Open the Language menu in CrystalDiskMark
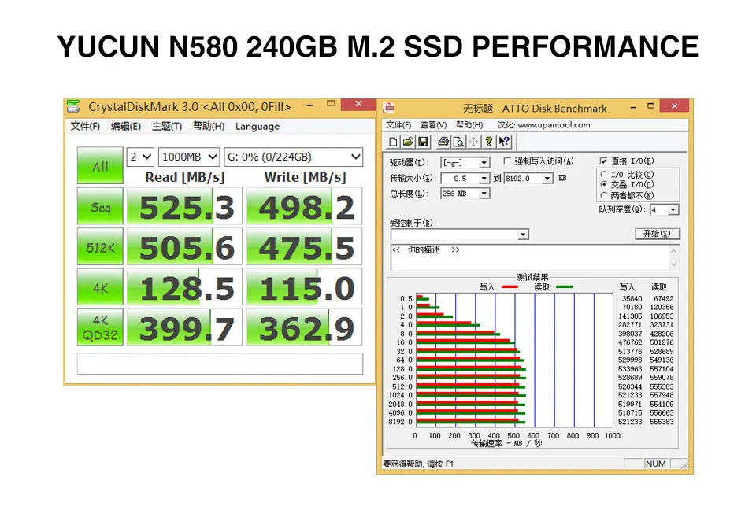756x532 pixels. [258, 127]
